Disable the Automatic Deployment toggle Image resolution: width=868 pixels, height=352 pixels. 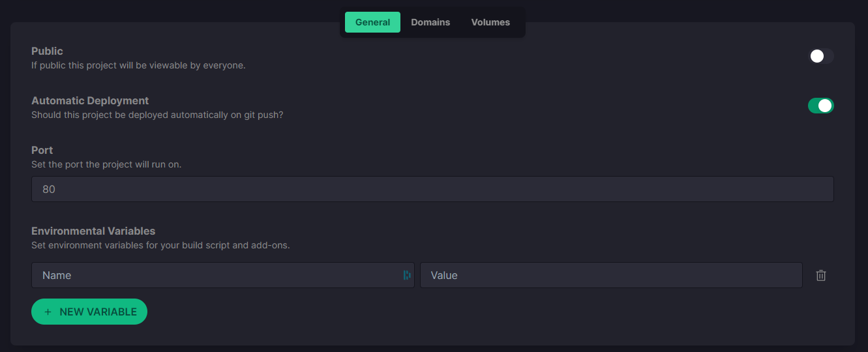coord(820,106)
